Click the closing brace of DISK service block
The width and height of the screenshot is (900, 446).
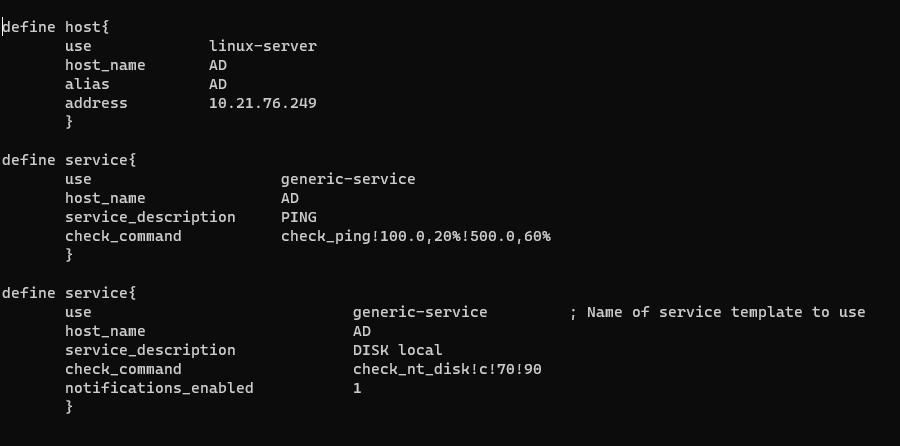(x=69, y=407)
